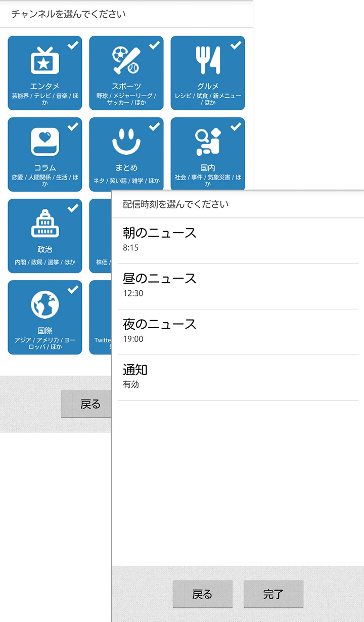Screen dimensions: 364x622
Task: Tap the 国際 globe icon
Action: click(45, 305)
